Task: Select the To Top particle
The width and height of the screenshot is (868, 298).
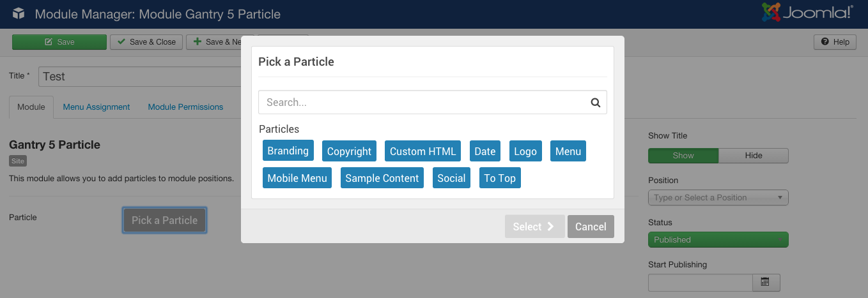Action: pos(500,178)
